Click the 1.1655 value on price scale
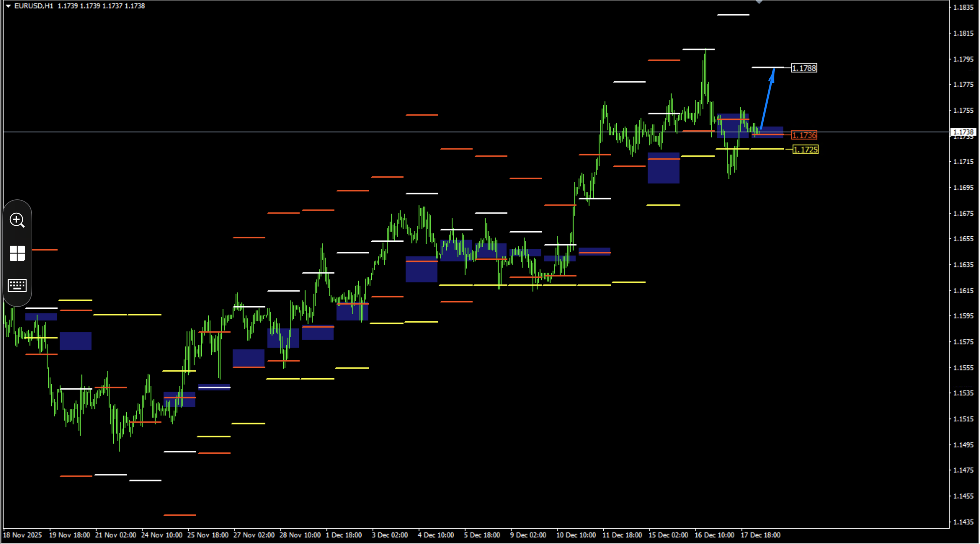 point(963,239)
